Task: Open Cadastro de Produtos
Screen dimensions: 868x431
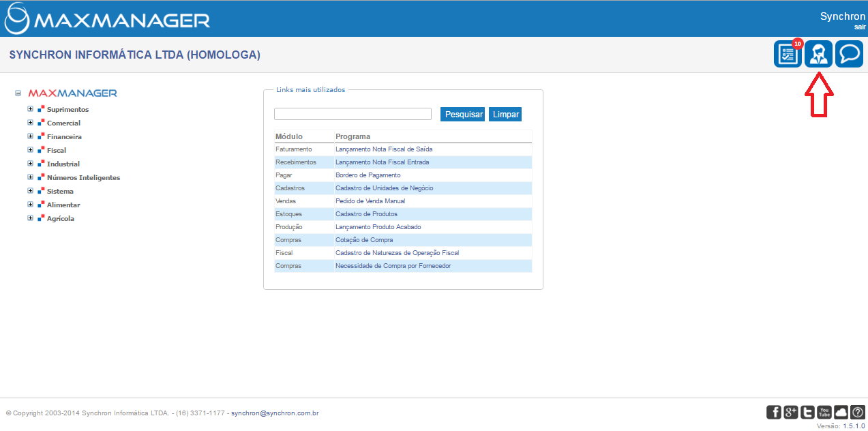Action: click(x=366, y=214)
